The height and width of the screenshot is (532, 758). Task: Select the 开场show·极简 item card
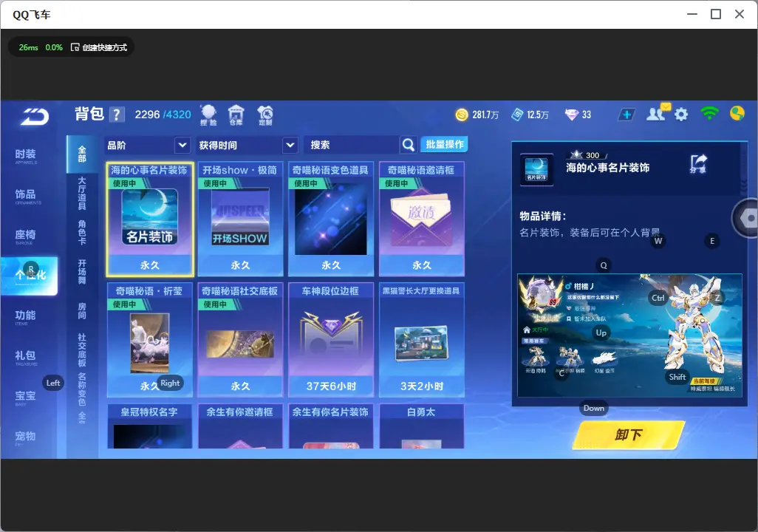(240, 219)
